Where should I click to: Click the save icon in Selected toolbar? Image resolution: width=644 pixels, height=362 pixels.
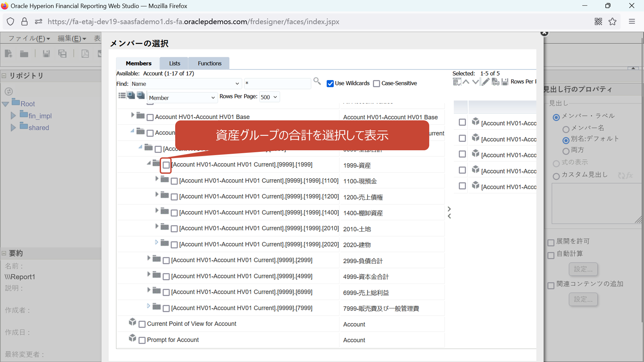pos(505,82)
